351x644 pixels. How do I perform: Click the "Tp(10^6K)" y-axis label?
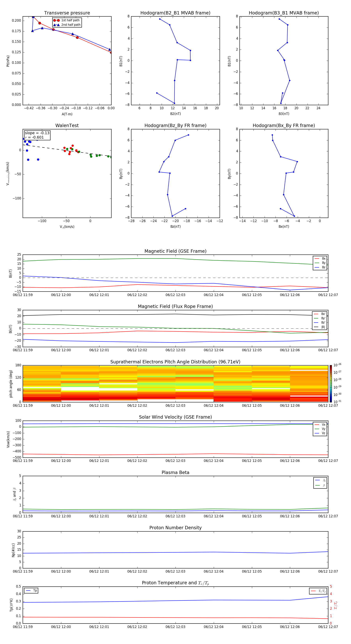click(11, 605)
